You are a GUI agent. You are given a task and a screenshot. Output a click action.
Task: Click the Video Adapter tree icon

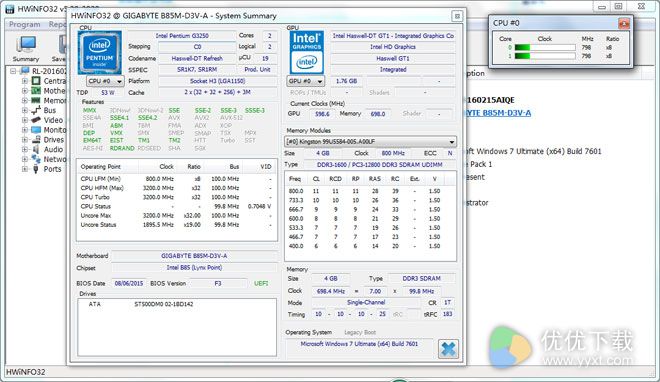pos(37,120)
